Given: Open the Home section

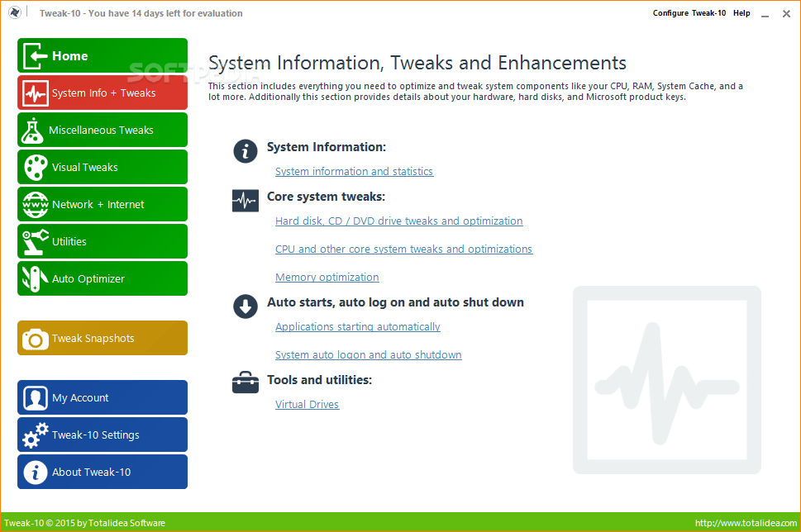Looking at the screenshot, I should click(103, 55).
